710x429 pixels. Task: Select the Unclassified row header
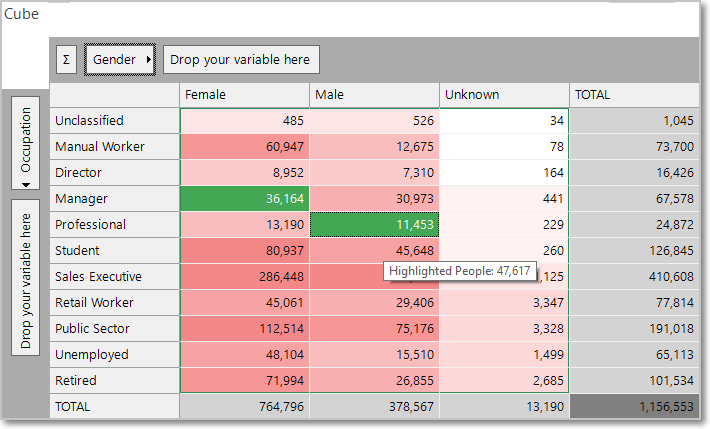[x=115, y=121]
